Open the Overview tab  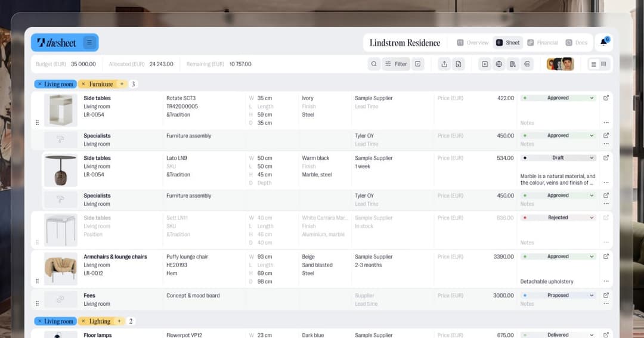click(473, 42)
